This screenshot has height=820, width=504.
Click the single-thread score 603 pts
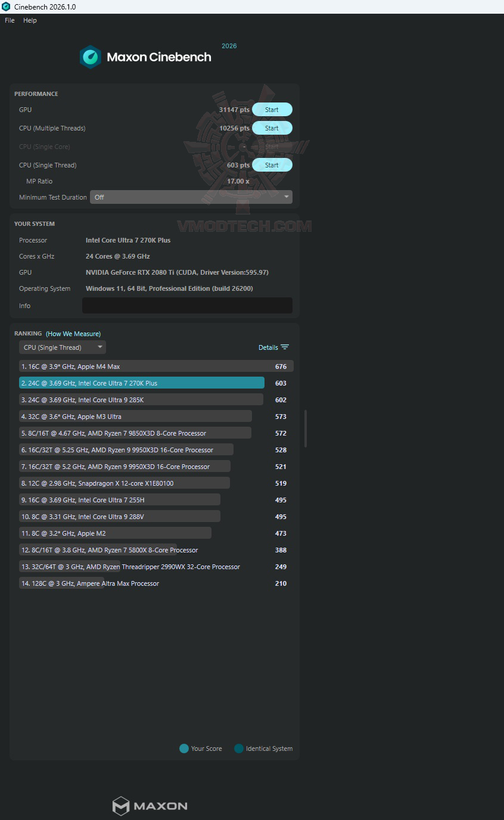click(238, 165)
